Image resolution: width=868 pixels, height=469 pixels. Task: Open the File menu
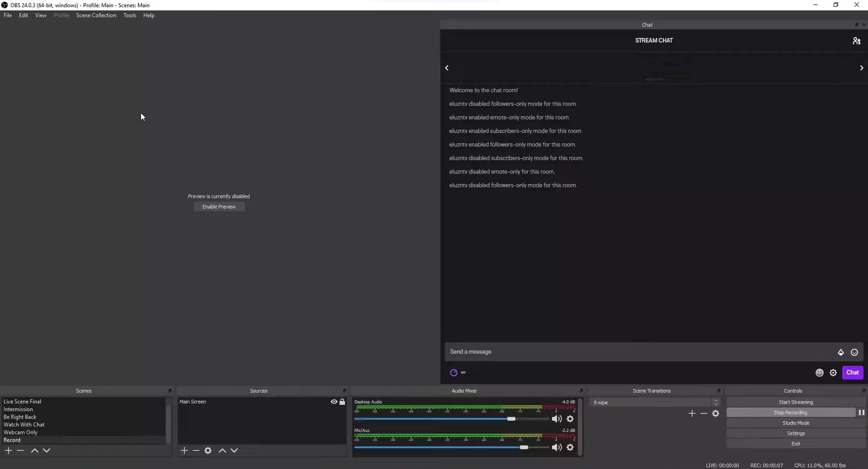point(8,15)
